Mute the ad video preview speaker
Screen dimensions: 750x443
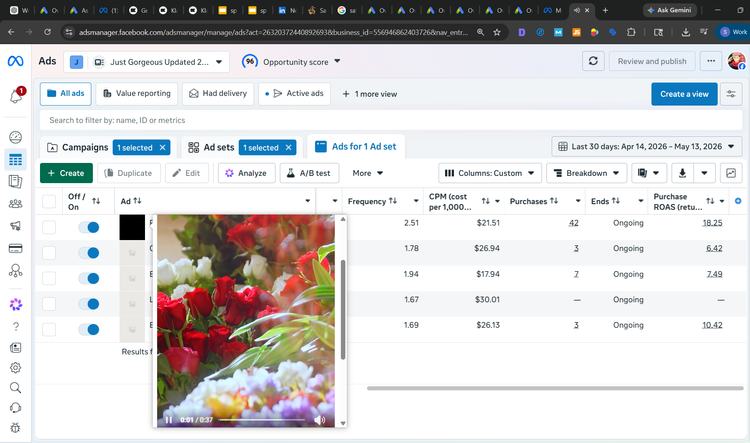pos(320,420)
